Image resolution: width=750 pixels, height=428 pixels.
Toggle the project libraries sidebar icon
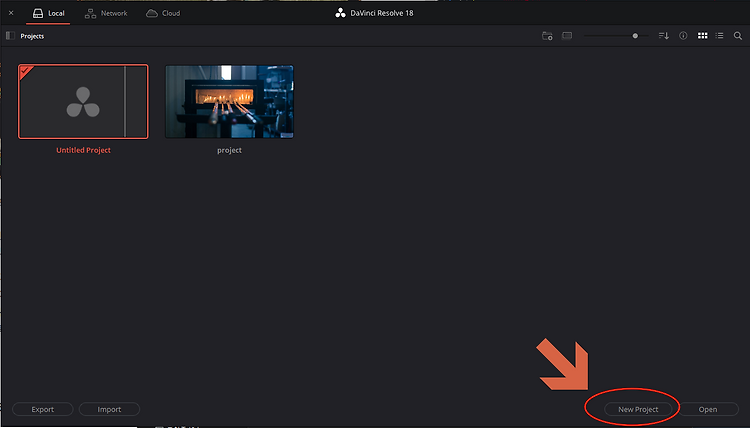tap(10, 36)
